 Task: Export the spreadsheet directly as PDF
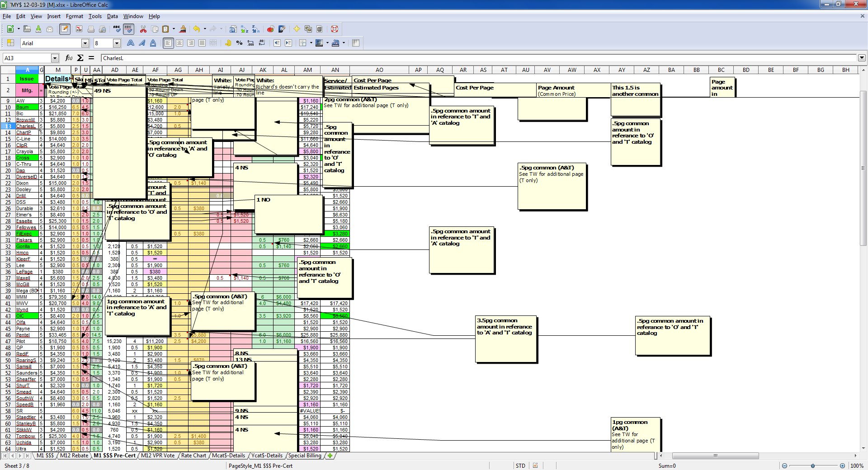[79, 29]
